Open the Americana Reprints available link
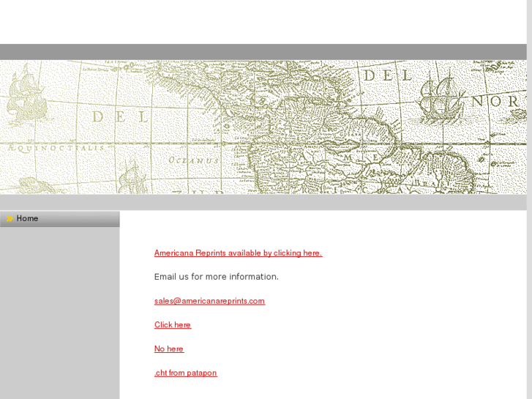The width and height of the screenshot is (532, 399). coord(238,253)
